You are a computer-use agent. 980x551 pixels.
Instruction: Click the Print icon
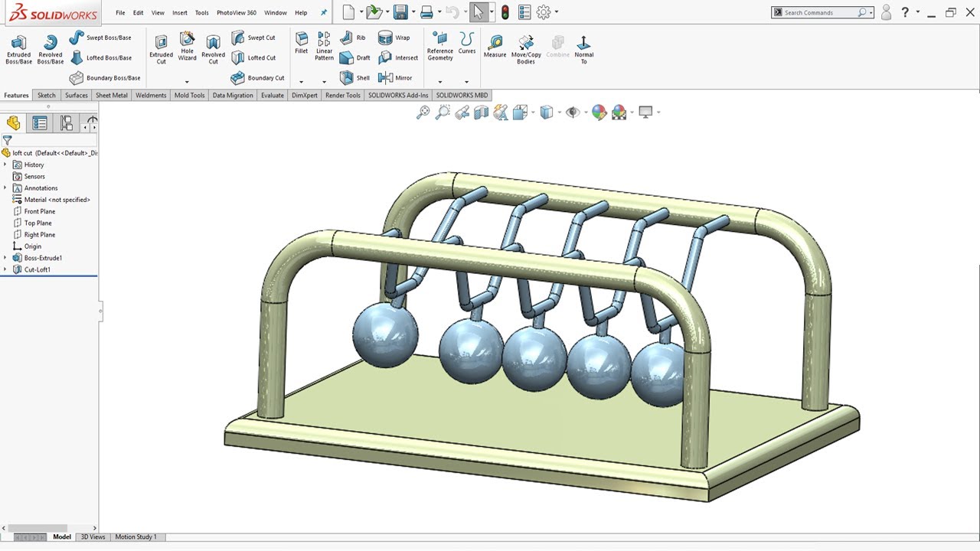point(427,12)
